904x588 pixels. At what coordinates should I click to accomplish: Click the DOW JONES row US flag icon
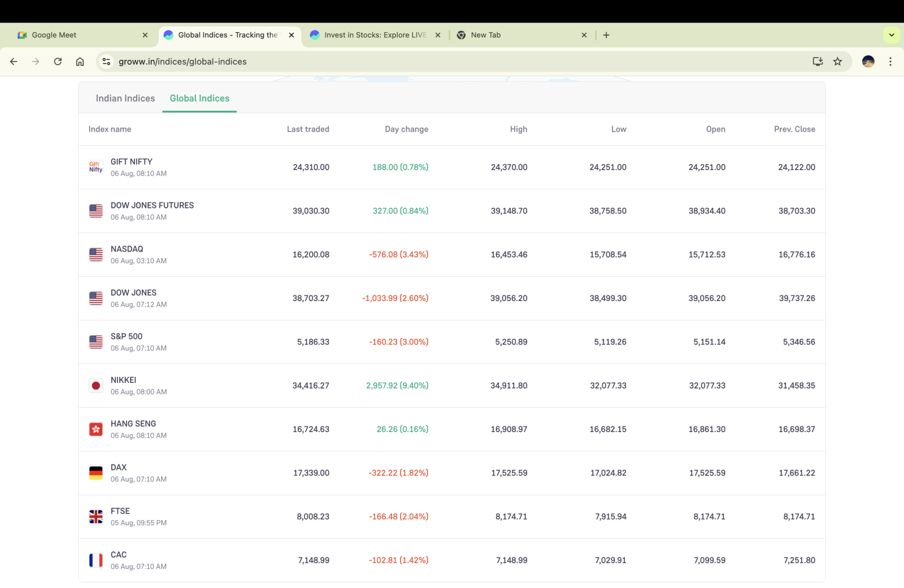click(x=96, y=298)
